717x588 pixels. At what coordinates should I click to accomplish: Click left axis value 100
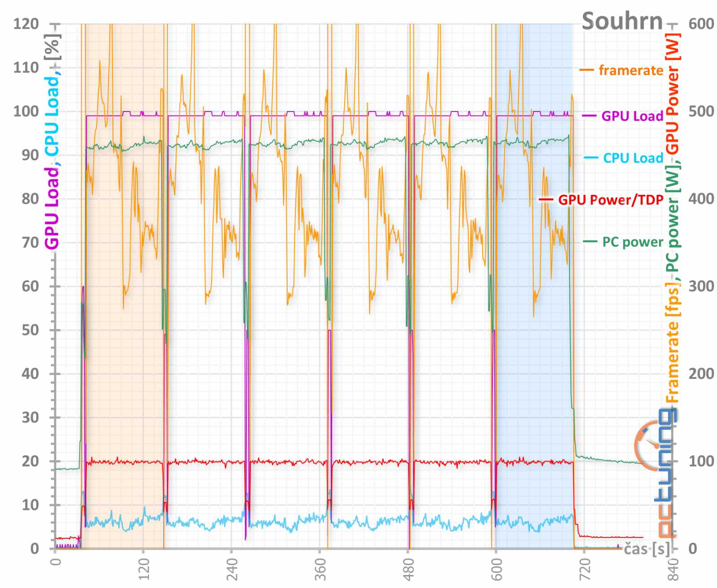[x=26, y=112]
